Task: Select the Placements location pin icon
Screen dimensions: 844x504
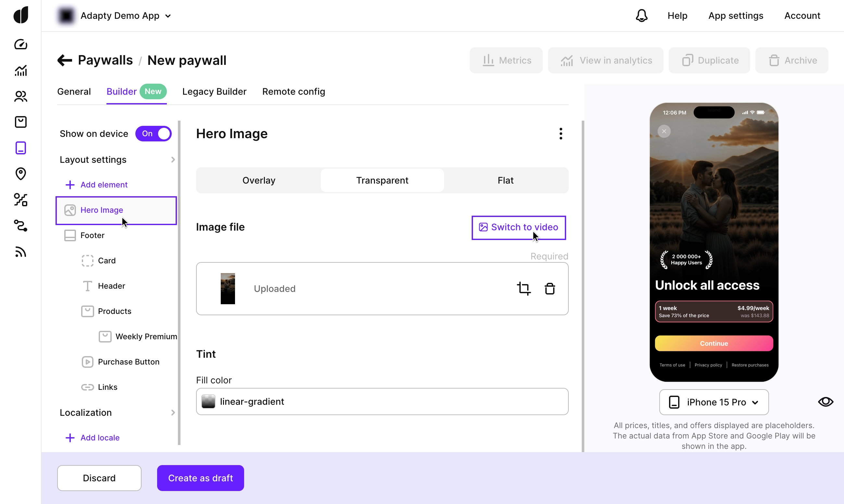Action: tap(21, 174)
